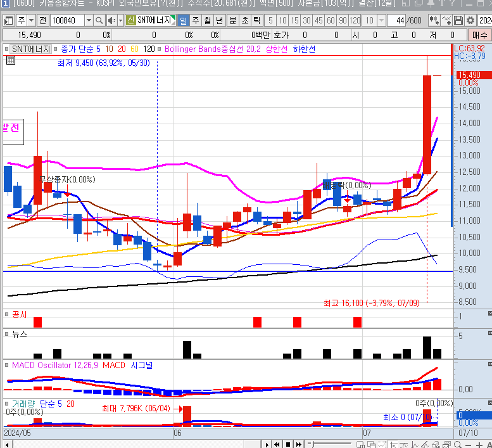Select the daily (일) period toggle
The image size is (492, 448).
click(x=183, y=20)
